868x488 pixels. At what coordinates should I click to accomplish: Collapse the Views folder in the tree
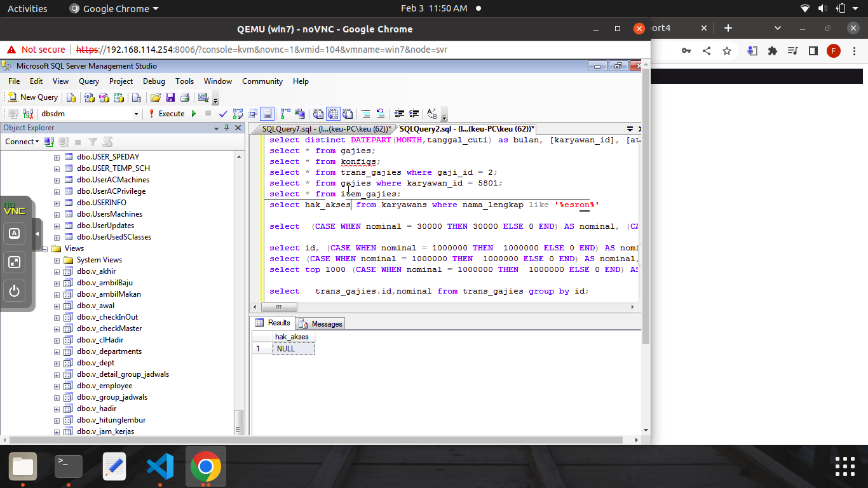coord(46,248)
